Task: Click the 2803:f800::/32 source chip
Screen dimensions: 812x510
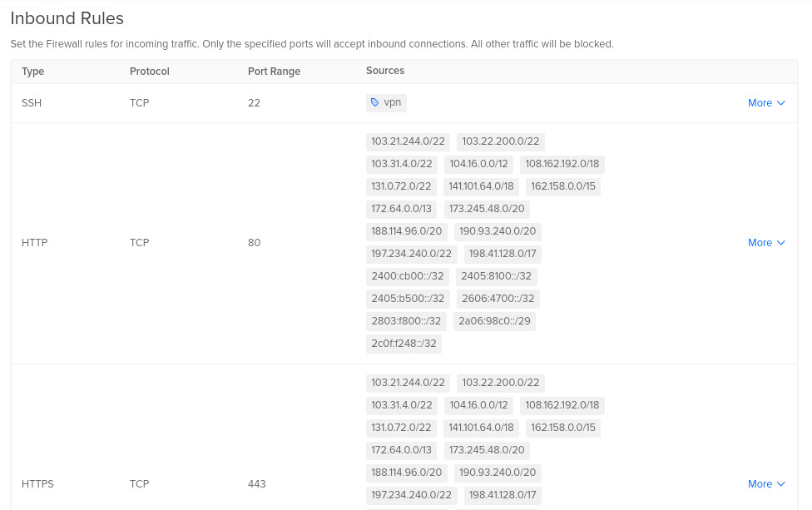Action: tap(406, 321)
